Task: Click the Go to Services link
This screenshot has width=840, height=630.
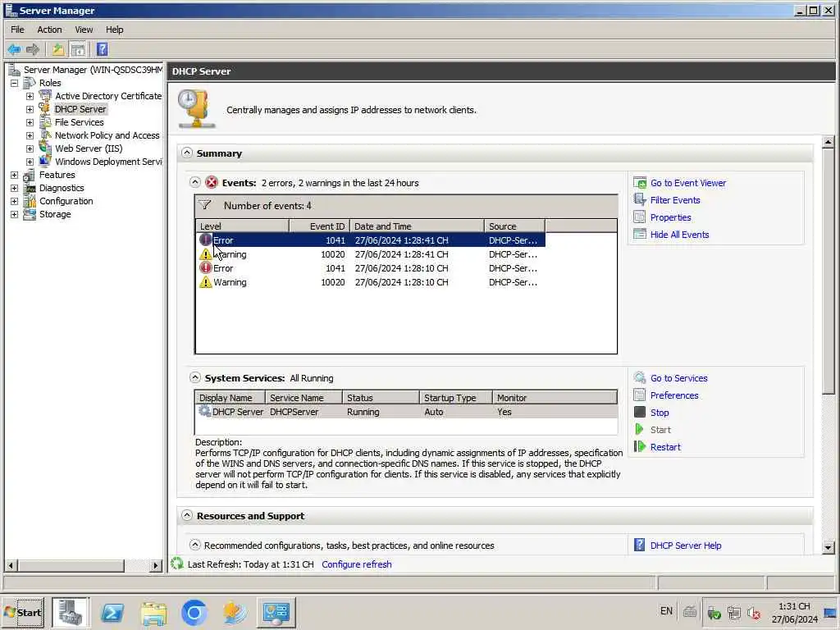Action: pyautogui.click(x=678, y=377)
